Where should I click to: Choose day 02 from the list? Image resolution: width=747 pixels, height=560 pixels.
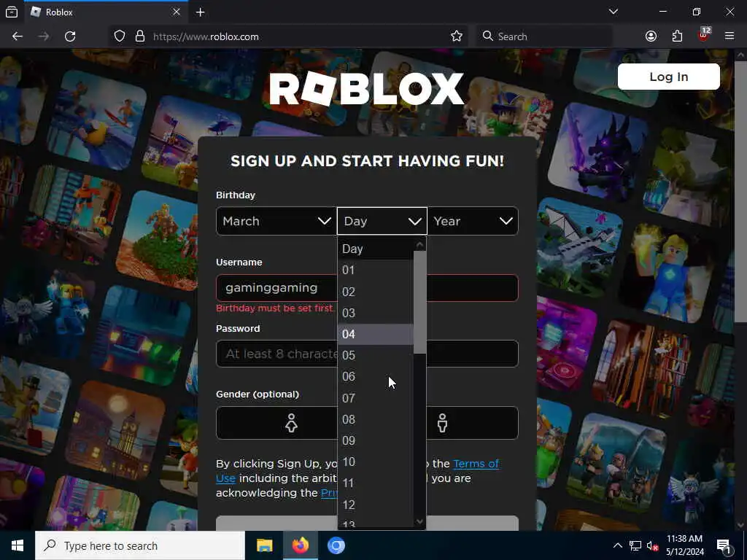tap(376, 292)
